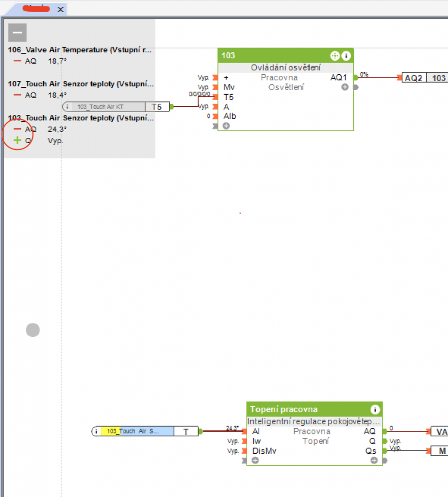This screenshot has width=448, height=497.
Task: Open info for lighting block 103
Action: 346,56
